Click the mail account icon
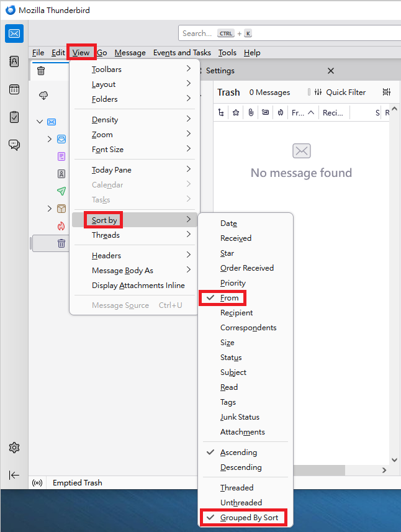 pos(52,122)
